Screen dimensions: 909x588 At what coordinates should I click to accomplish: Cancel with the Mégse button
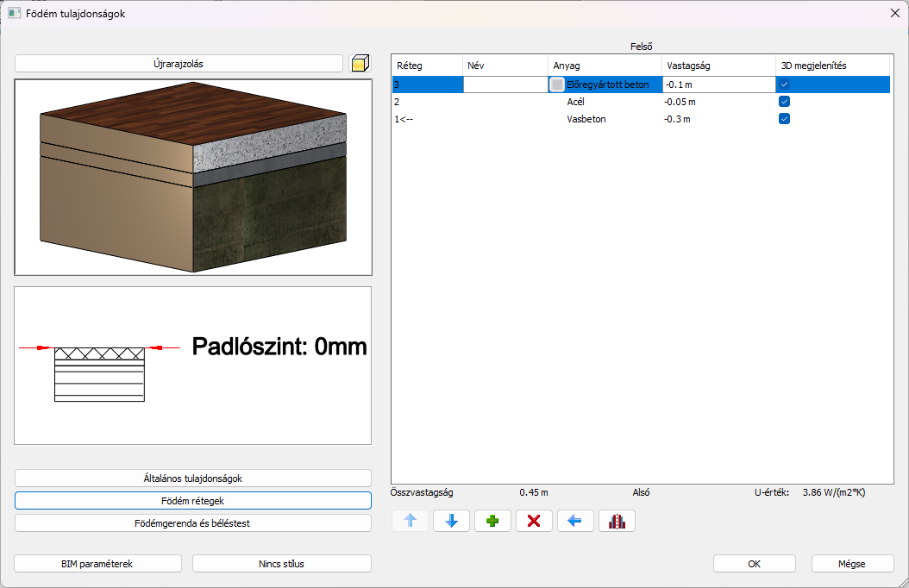tap(852, 564)
